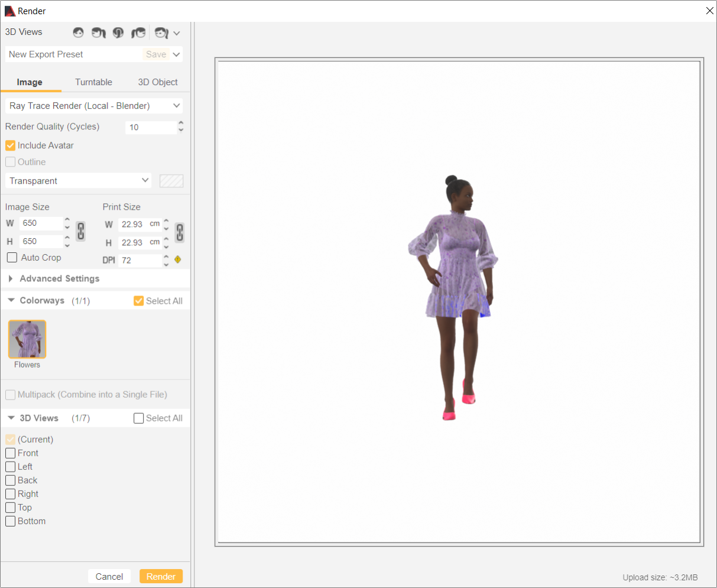Click the Save preset button
The height and width of the screenshot is (588, 717).
(156, 54)
